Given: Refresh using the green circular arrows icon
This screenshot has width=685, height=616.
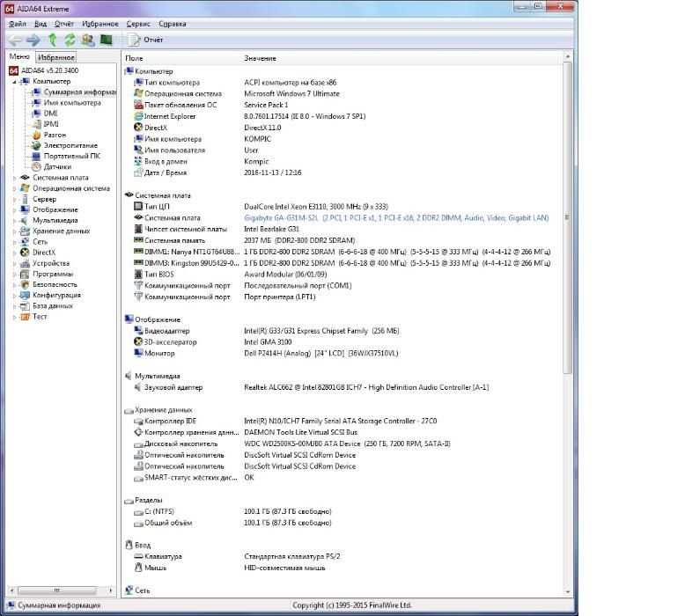Looking at the screenshot, I should (70, 40).
